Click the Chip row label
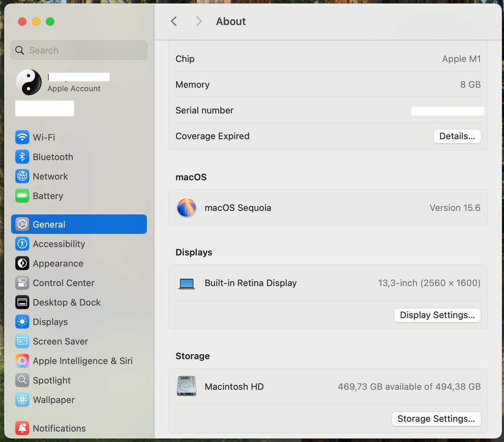Screen dimensions: 504x442 point(185,59)
